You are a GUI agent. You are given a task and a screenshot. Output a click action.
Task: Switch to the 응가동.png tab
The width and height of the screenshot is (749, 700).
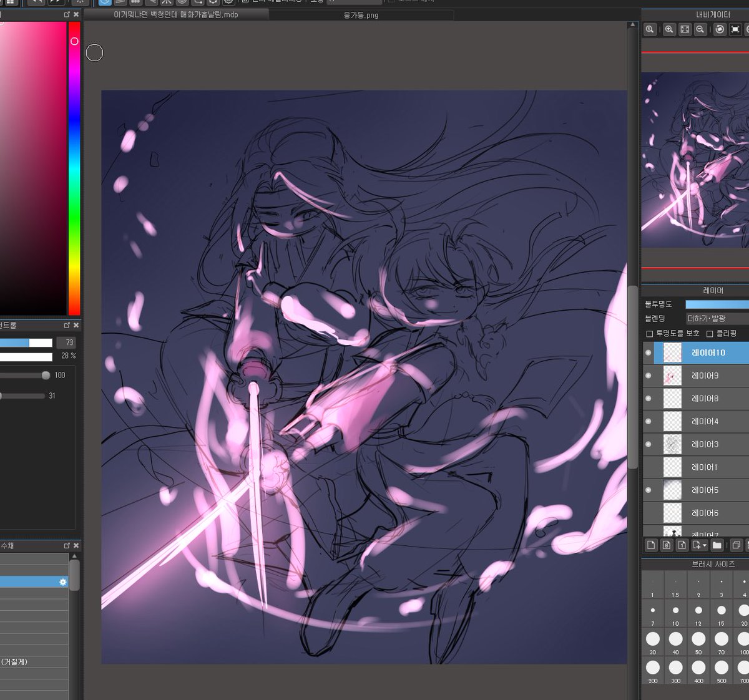click(361, 15)
